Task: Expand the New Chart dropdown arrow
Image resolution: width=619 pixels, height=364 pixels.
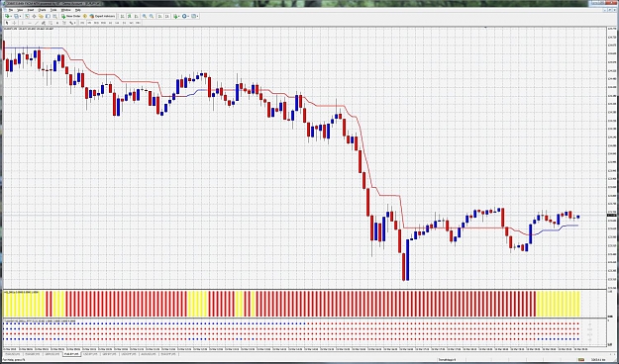Action: click(x=11, y=16)
